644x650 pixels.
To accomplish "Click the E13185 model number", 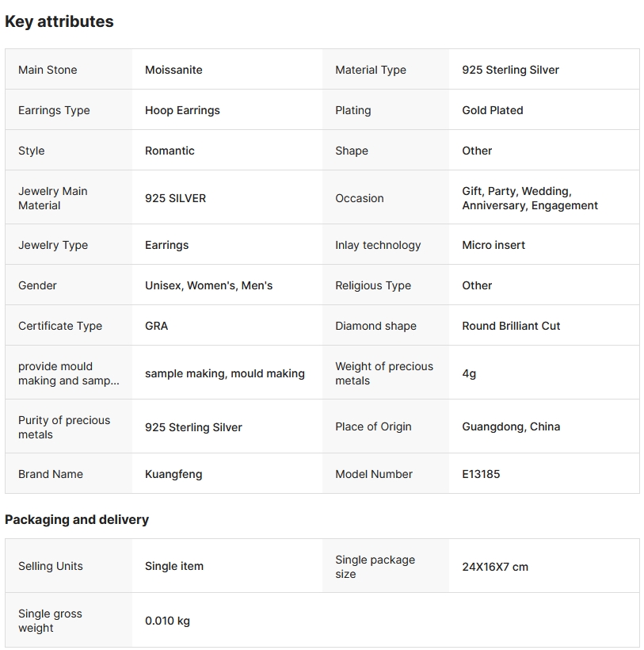I will (x=481, y=474).
